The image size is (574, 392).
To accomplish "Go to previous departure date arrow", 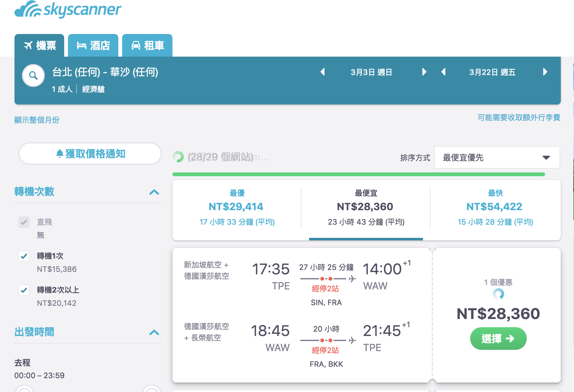I will 323,72.
